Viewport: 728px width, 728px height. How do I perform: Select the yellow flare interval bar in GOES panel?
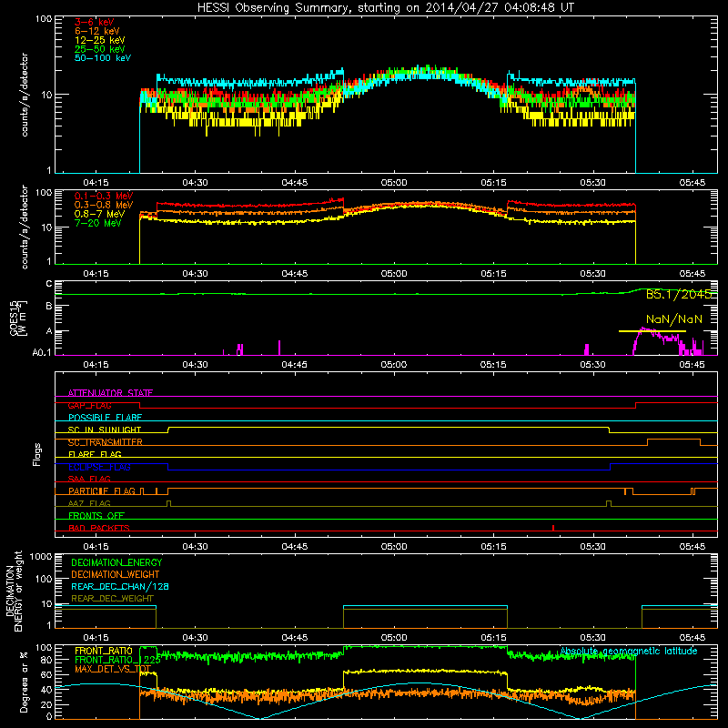click(652, 331)
